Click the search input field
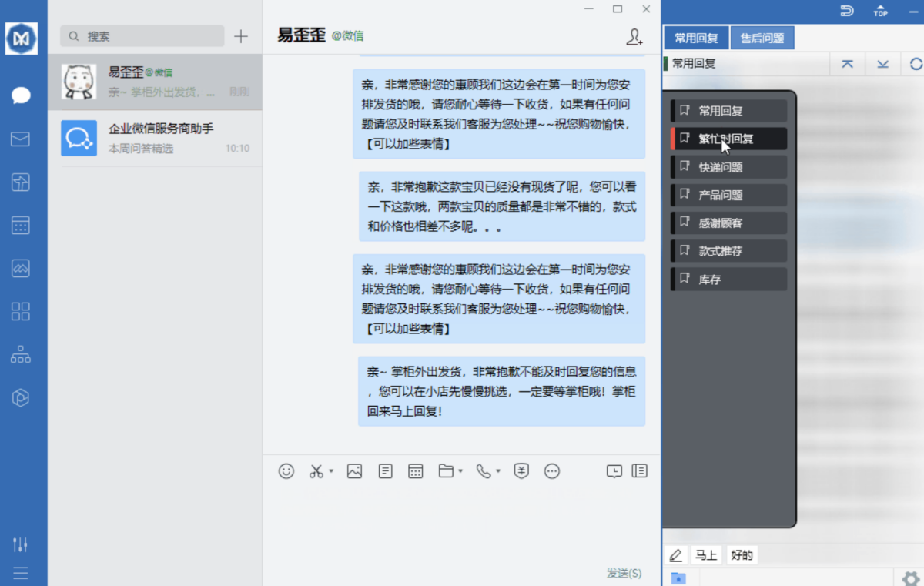 tap(142, 36)
